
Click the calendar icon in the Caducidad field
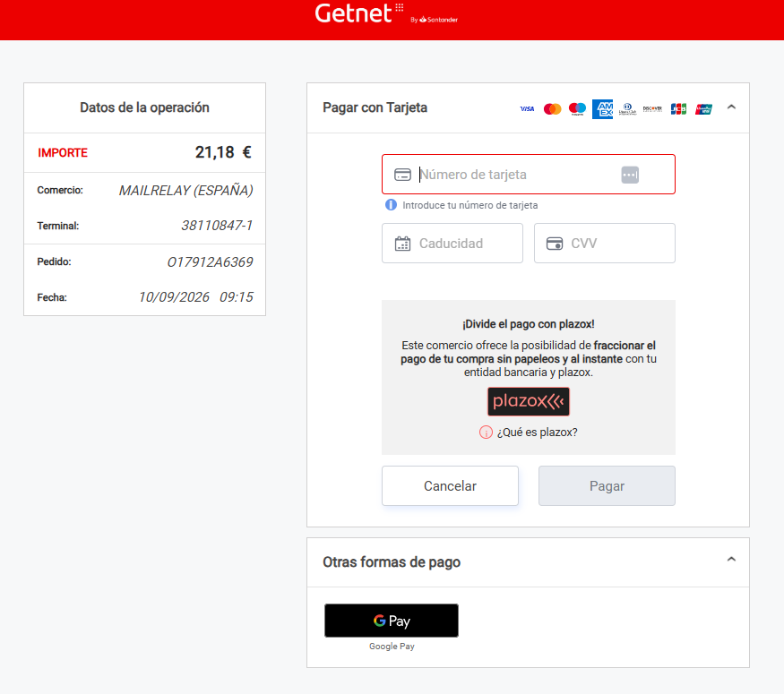tap(402, 244)
